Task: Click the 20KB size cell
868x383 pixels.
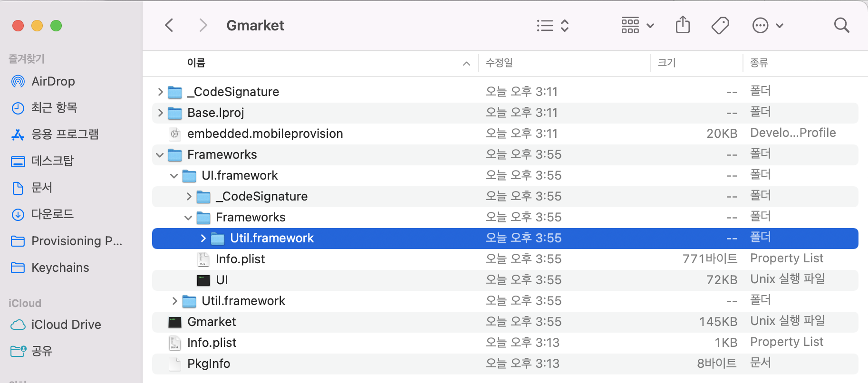Action: point(722,134)
